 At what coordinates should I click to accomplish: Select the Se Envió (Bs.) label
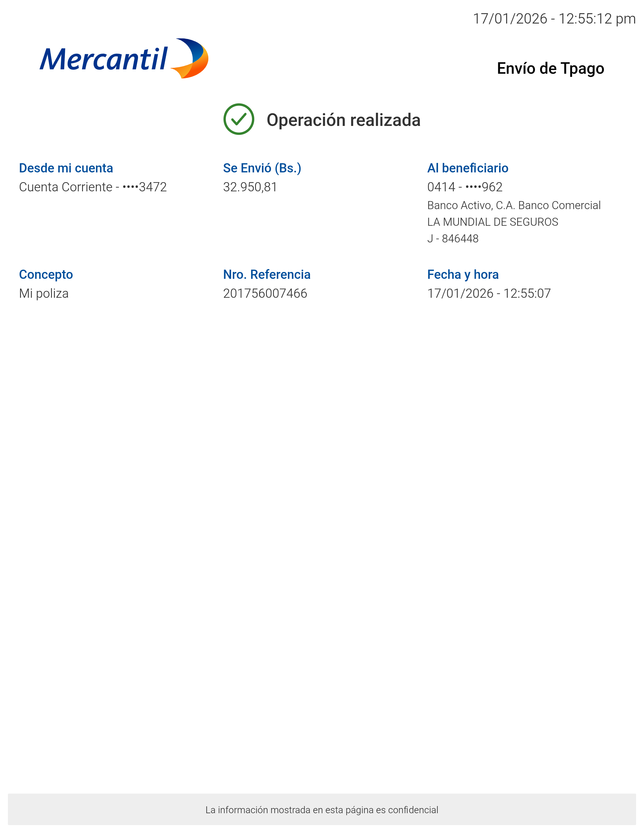(262, 168)
